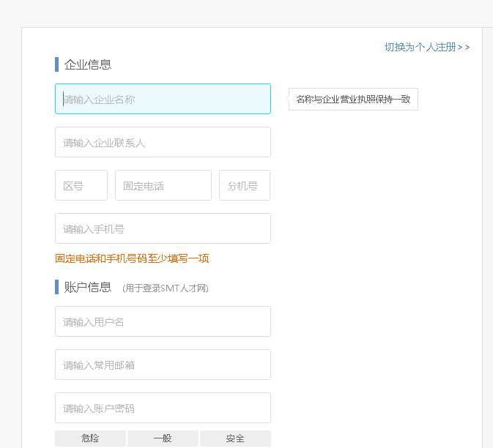This screenshot has width=493, height=448.
Task: Click the blue bar icon beside 账户信息
Action: coord(57,287)
